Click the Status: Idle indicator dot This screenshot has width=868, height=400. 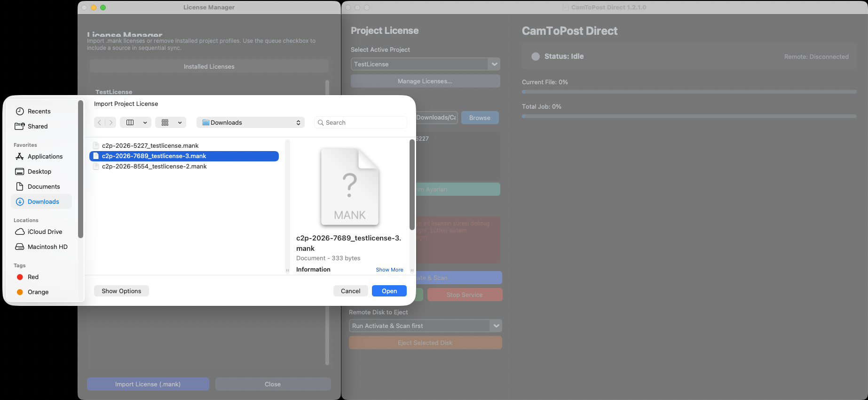536,56
